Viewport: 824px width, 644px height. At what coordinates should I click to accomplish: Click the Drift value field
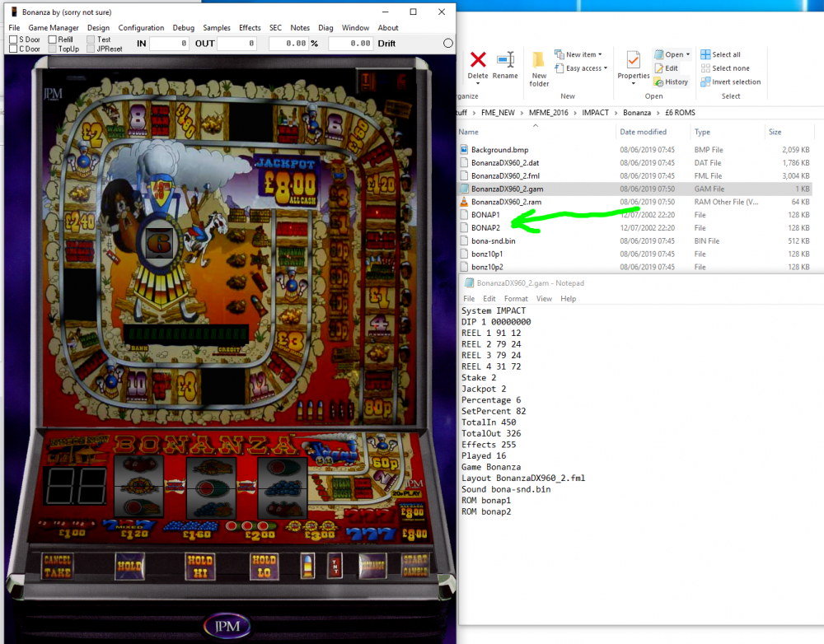tap(351, 44)
